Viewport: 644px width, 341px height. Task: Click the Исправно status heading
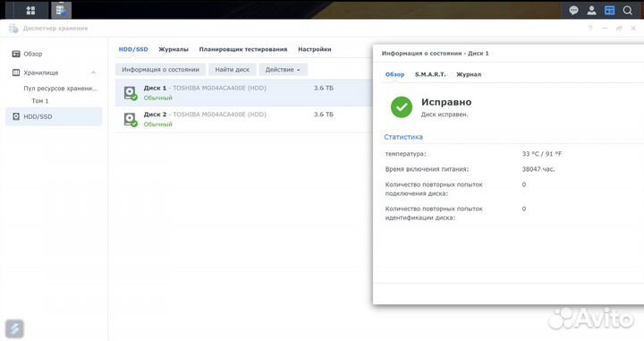click(x=446, y=102)
